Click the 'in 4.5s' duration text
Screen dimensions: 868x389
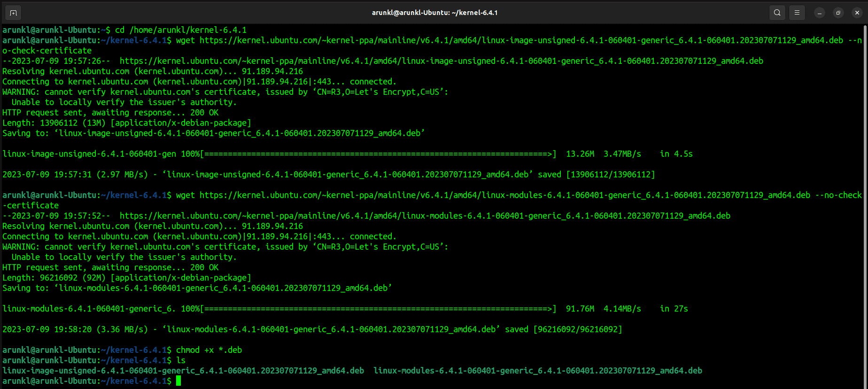676,154
